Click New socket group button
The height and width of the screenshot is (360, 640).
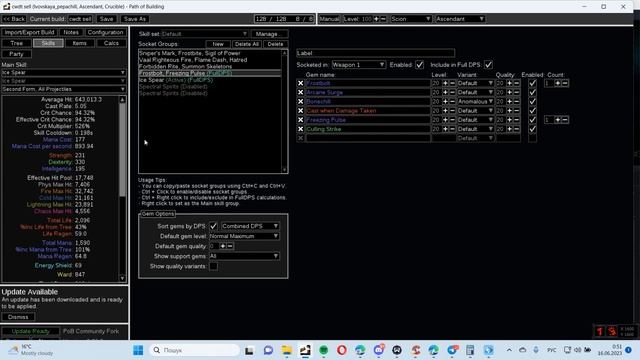click(x=218, y=44)
